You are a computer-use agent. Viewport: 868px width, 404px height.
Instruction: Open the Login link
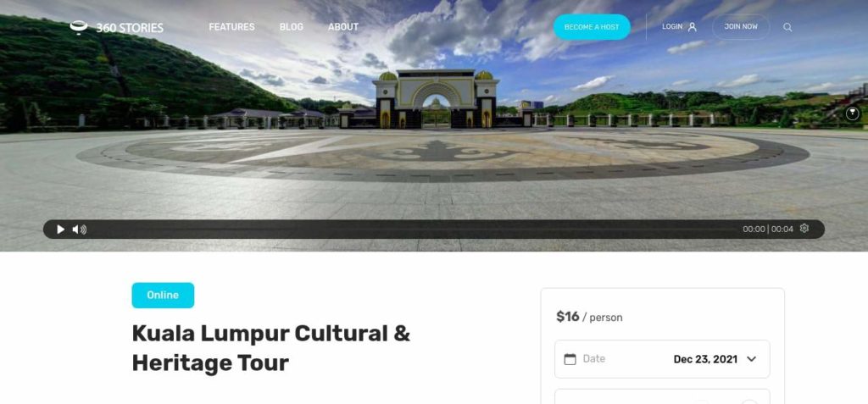[x=672, y=26]
